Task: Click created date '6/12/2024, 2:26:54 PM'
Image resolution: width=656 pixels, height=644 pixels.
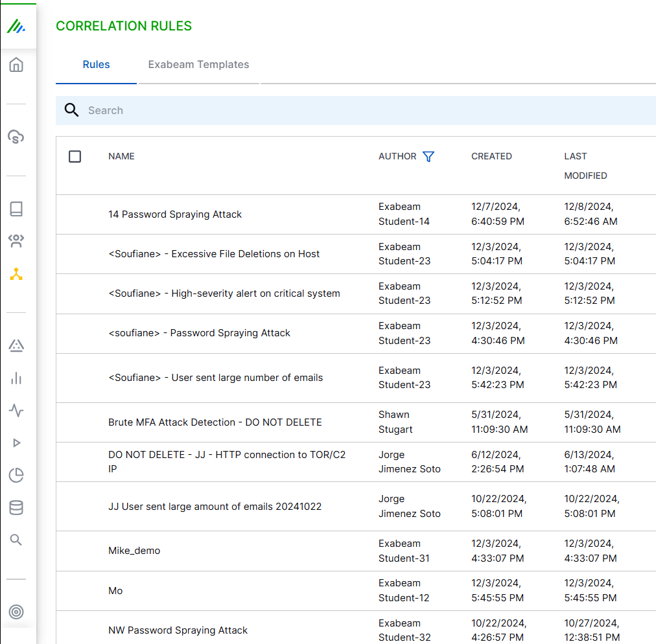Action: click(x=498, y=462)
